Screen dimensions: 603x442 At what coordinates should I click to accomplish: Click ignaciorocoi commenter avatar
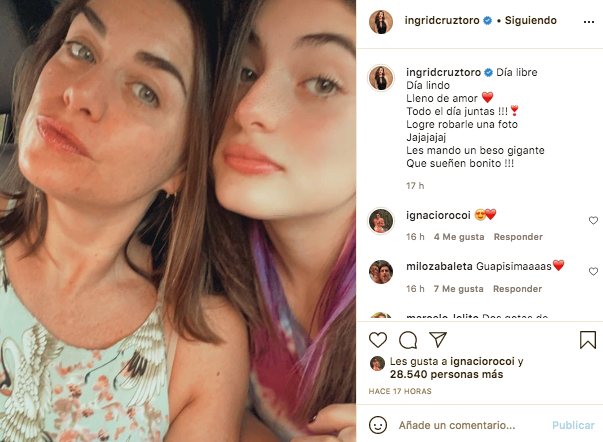pos(380,220)
